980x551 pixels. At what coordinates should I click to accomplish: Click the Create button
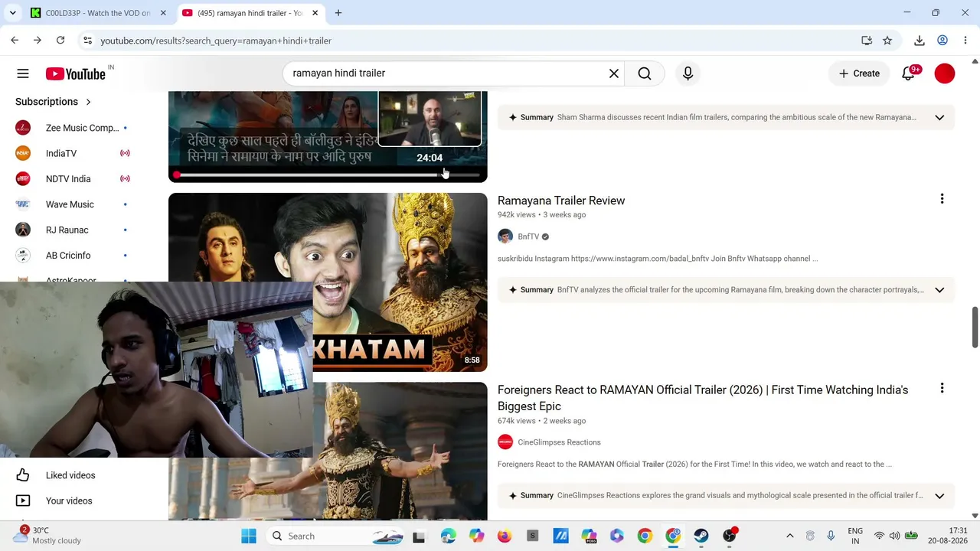point(859,73)
